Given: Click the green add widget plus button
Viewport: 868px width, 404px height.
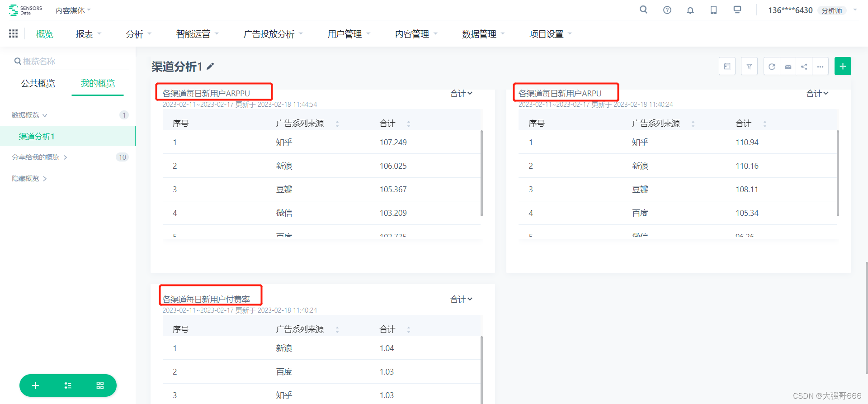Looking at the screenshot, I should tap(843, 66).
